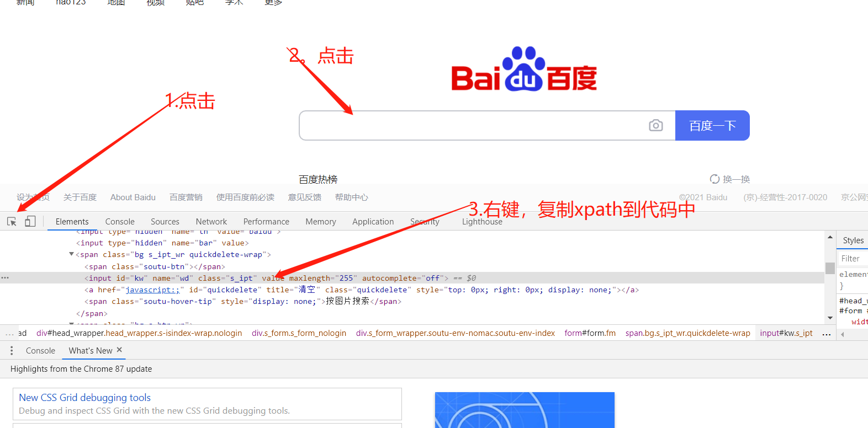Image resolution: width=868 pixels, height=428 pixels.
Task: Click breadcrumb div#head_wrapper
Action: point(139,333)
